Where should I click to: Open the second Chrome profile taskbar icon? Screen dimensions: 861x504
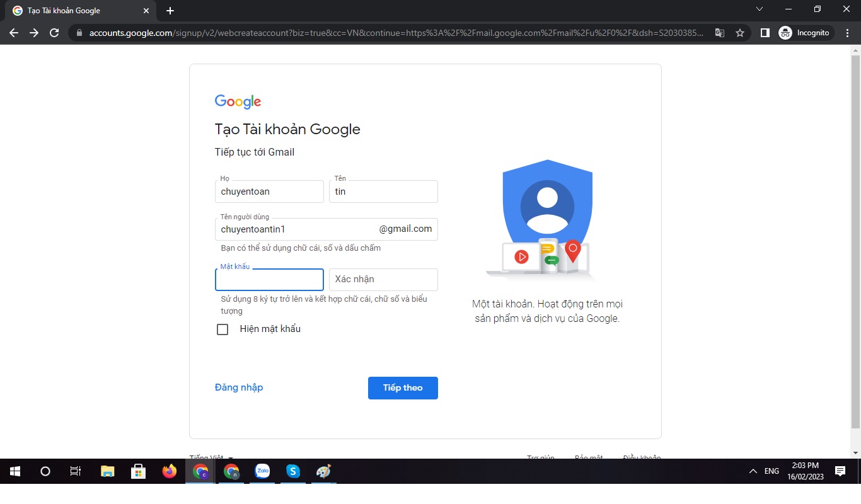click(x=231, y=471)
